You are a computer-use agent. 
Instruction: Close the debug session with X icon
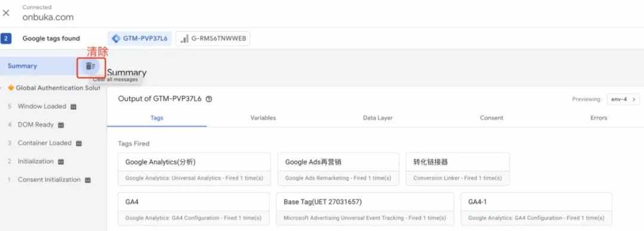coord(6,13)
